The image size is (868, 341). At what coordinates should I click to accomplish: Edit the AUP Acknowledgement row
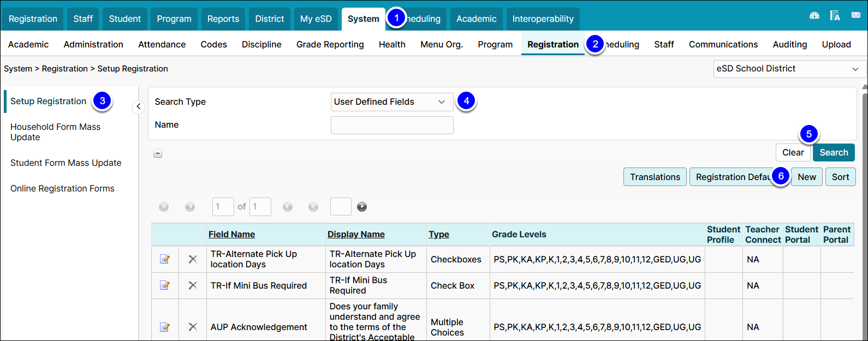(164, 327)
